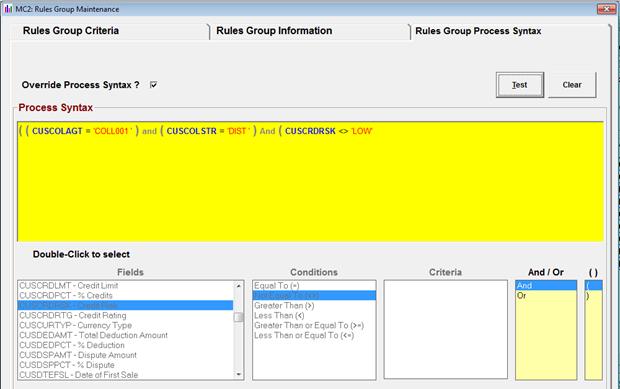Click the Test button

pyautogui.click(x=520, y=85)
